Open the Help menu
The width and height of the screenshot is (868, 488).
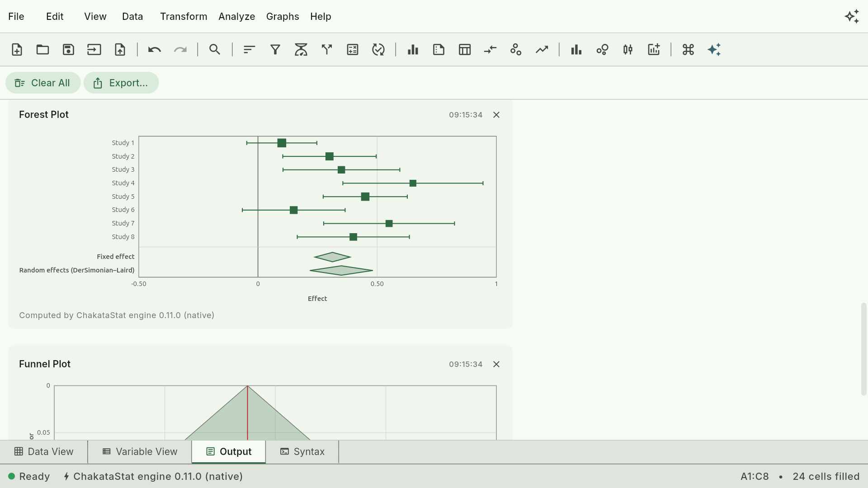321,17
